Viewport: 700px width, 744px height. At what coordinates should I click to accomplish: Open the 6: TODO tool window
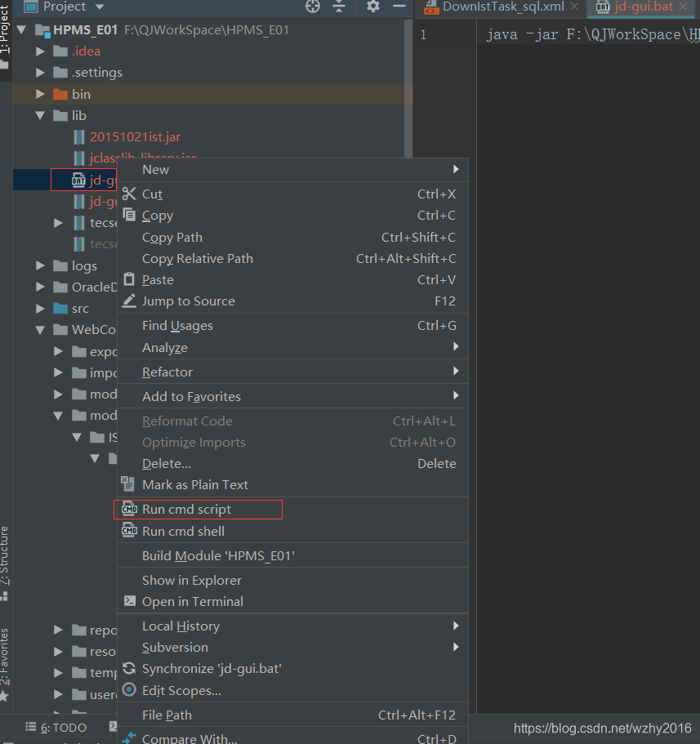point(56,728)
